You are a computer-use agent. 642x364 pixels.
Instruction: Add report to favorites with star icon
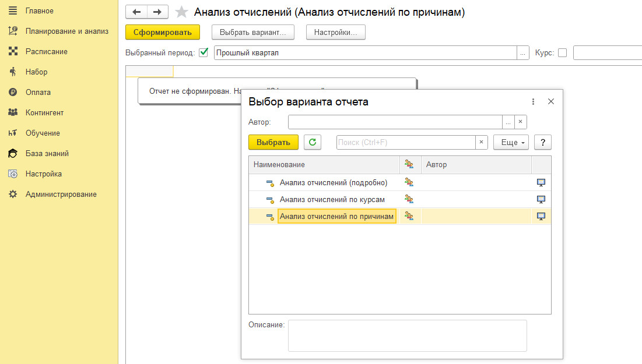coord(182,12)
